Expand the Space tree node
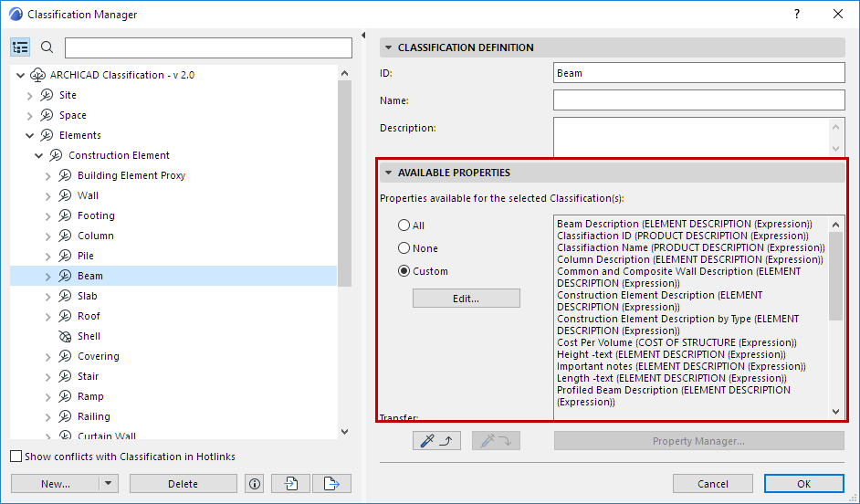Screen dimensions: 860x504 (29, 116)
